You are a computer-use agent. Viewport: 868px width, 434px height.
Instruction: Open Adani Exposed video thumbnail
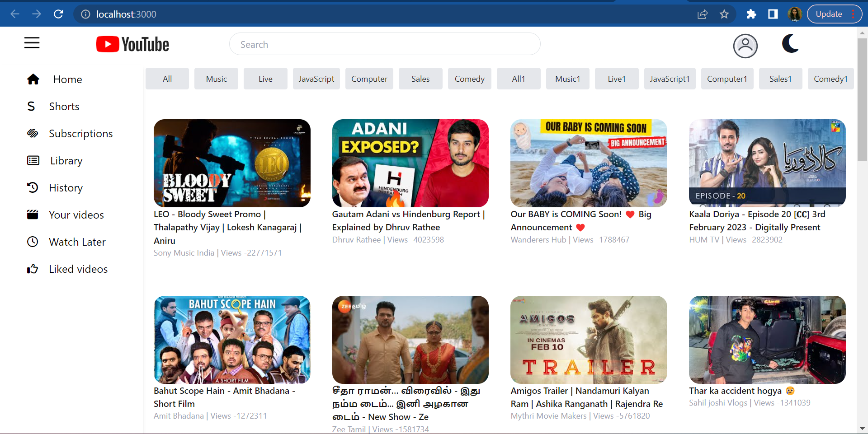tap(410, 163)
